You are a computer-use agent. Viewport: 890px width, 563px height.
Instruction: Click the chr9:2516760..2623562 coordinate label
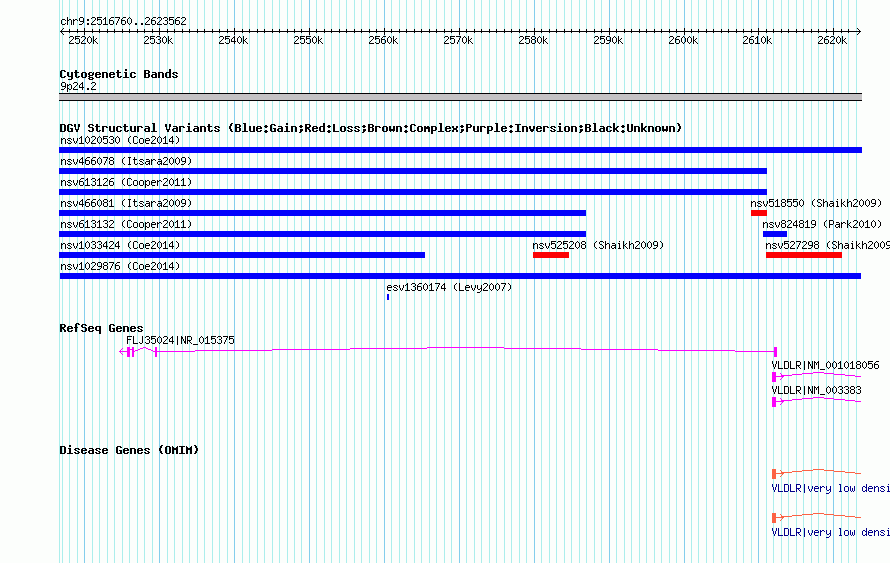[x=123, y=21]
